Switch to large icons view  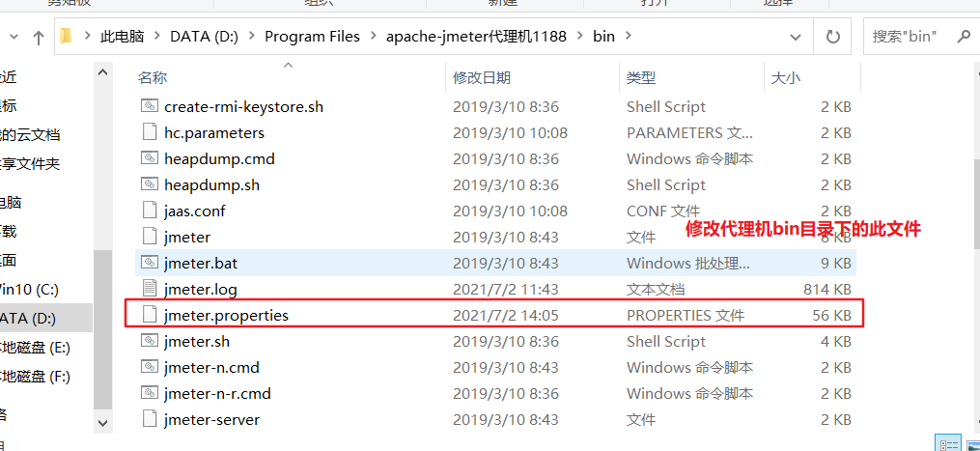pyautogui.click(x=972, y=445)
